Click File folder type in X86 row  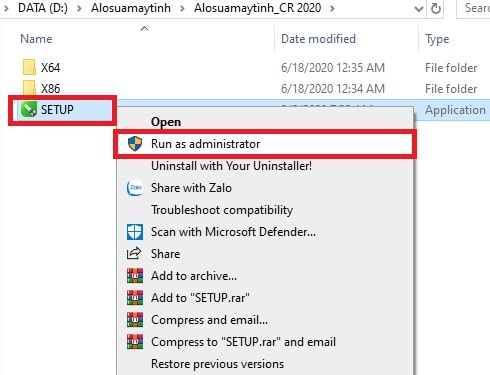pos(451,89)
